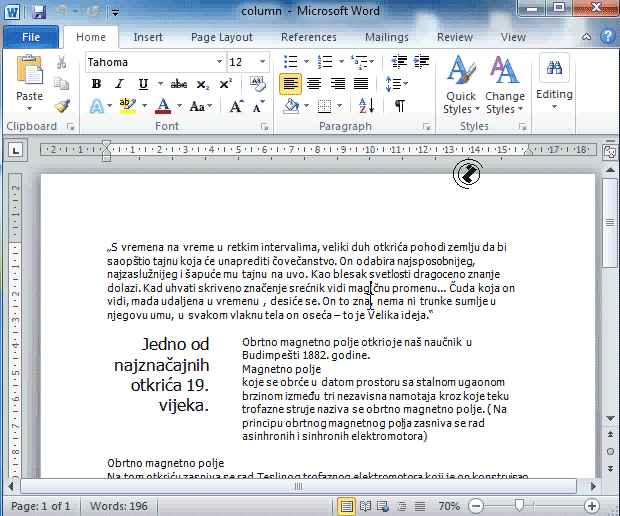620x516 pixels.
Task: Center align the paragraph
Action: point(314,84)
